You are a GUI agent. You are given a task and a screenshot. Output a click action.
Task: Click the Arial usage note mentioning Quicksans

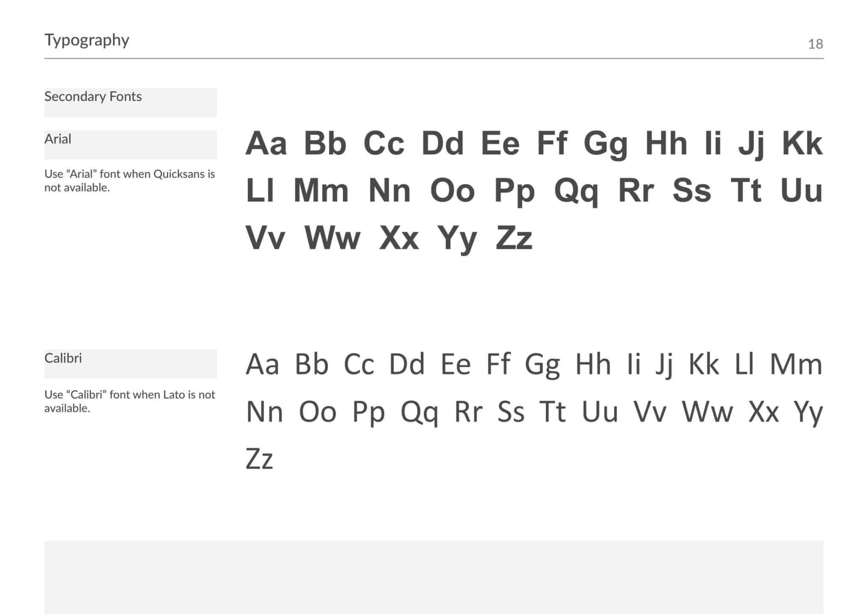click(130, 181)
